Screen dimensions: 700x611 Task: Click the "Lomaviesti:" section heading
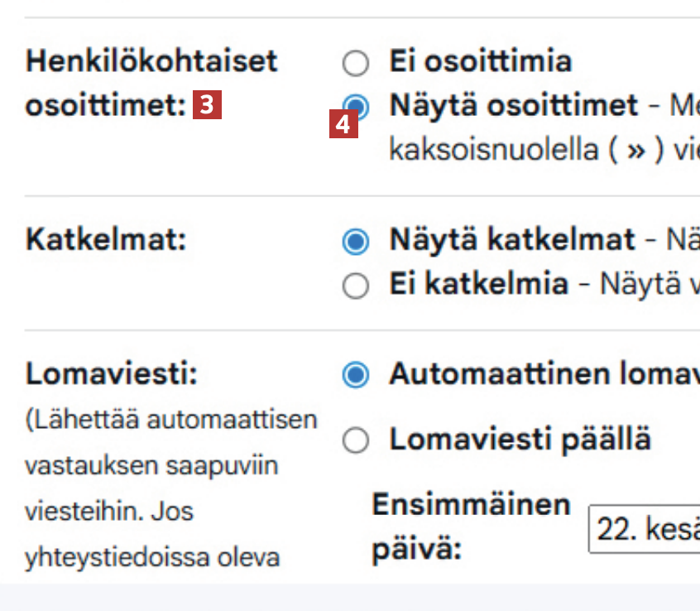pos(112,374)
